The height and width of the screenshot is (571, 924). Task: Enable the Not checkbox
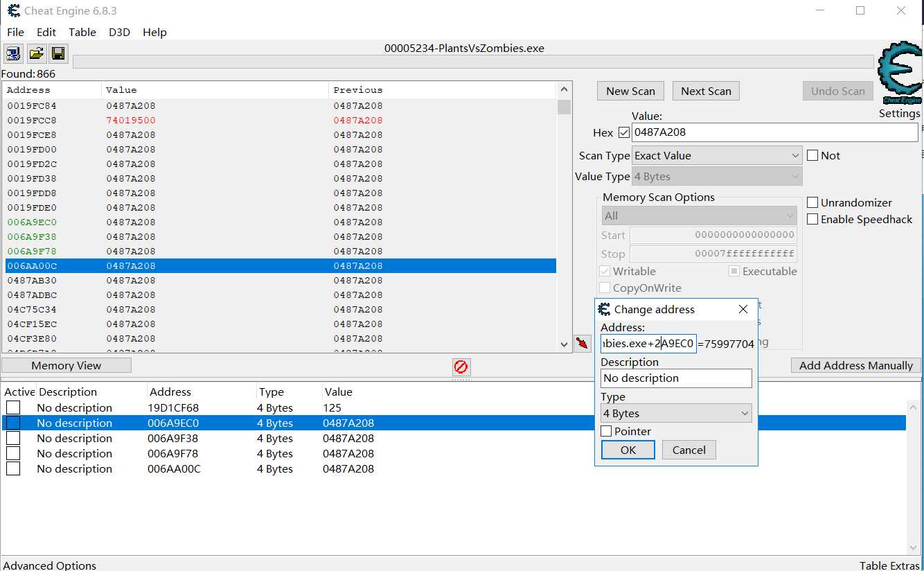click(812, 155)
